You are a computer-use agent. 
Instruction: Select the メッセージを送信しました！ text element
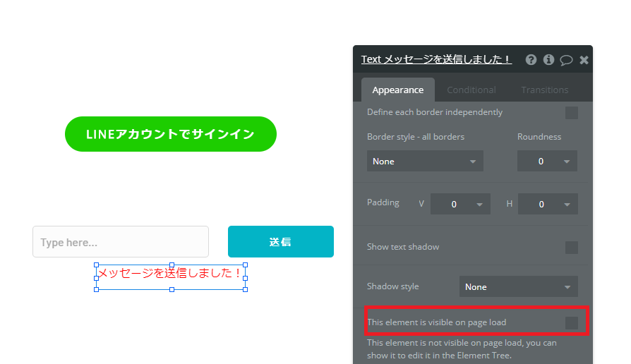click(x=171, y=277)
